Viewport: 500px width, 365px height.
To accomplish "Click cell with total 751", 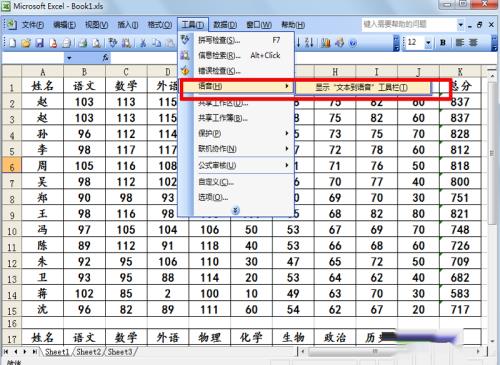I will tap(460, 198).
